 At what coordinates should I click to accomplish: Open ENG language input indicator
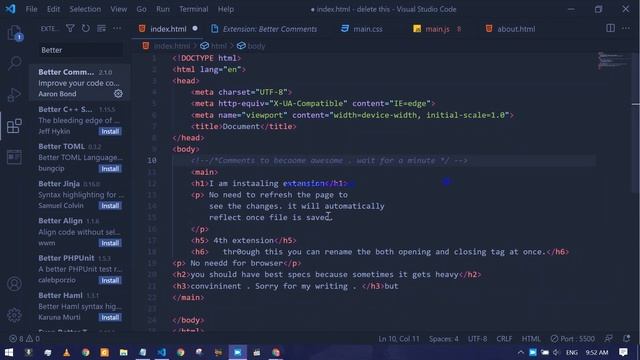pos(572,352)
